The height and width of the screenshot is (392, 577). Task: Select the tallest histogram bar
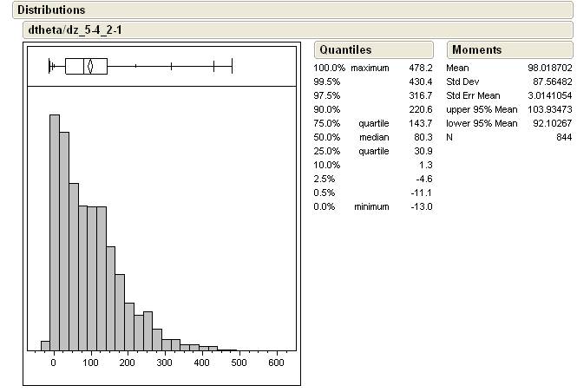[x=54, y=232]
